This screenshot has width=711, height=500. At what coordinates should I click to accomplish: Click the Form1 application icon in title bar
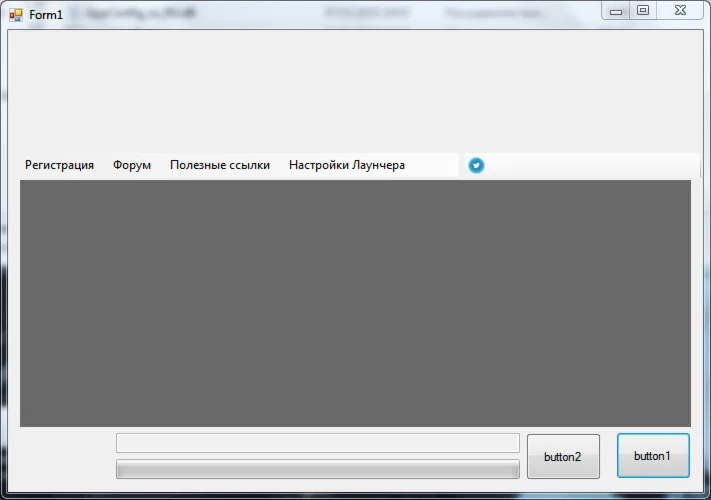[x=16, y=15]
